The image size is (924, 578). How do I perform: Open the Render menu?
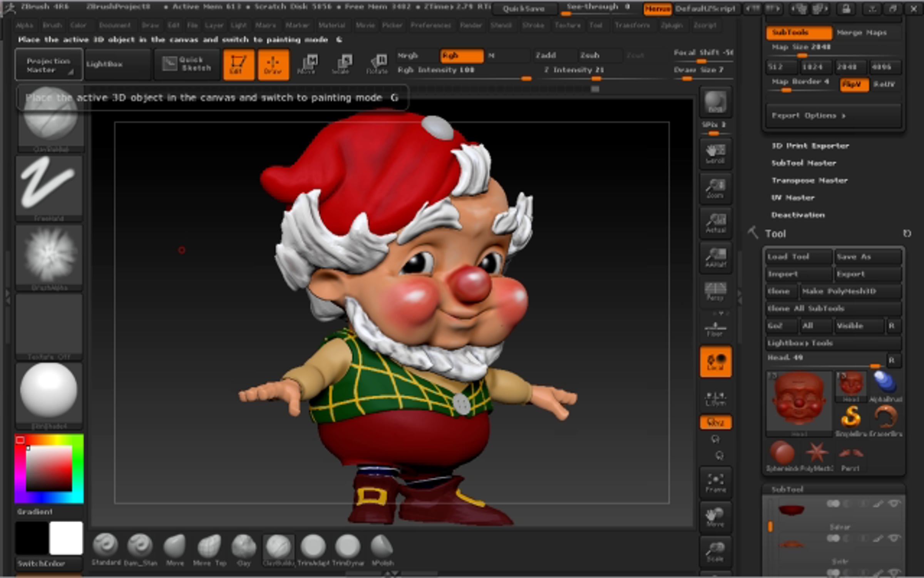coord(471,25)
